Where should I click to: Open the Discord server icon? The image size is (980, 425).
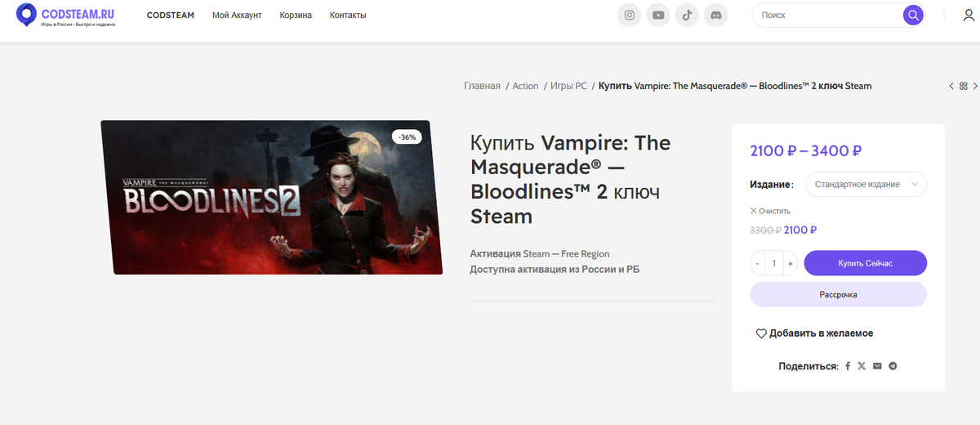click(x=715, y=15)
